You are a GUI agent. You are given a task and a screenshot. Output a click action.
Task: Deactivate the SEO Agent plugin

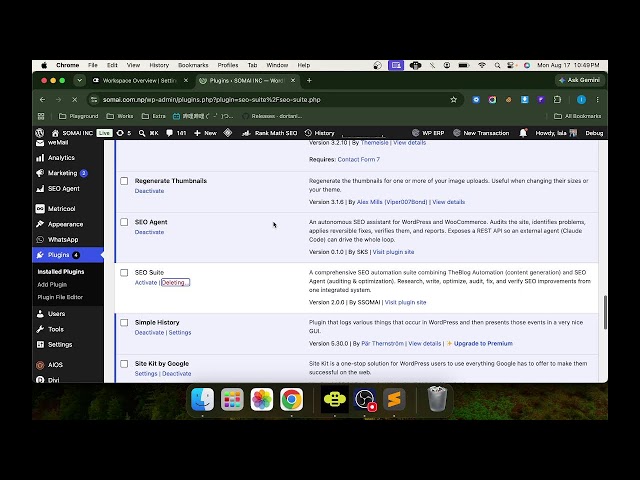coord(149,232)
